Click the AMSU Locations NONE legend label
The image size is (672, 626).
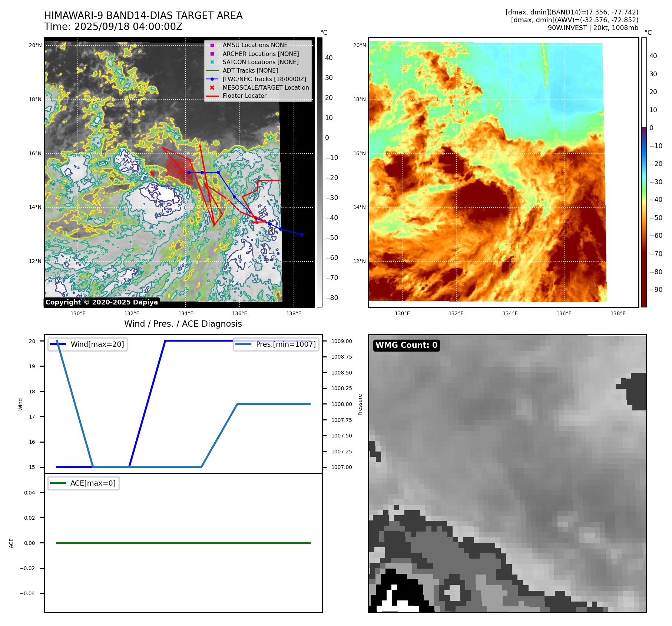pos(255,45)
